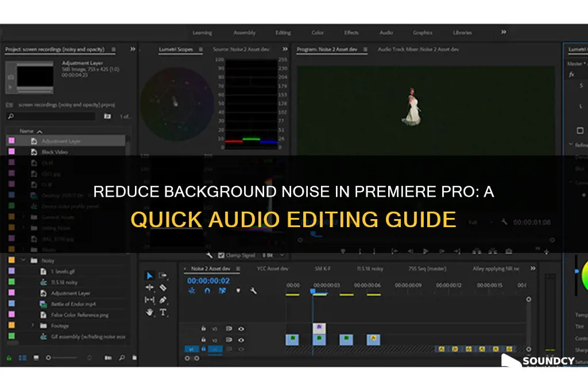This screenshot has height=390, width=588.
Task: Click Automate to Sequence icon
Action: (x=108, y=358)
